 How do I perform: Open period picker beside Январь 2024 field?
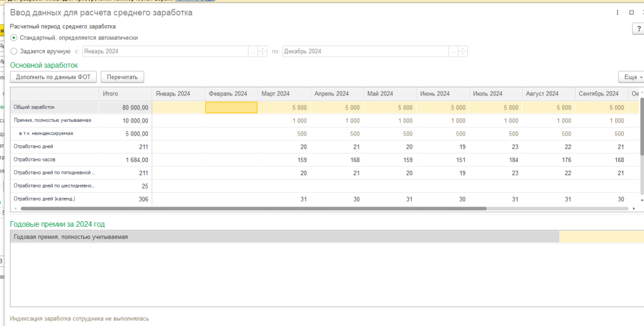(x=253, y=52)
